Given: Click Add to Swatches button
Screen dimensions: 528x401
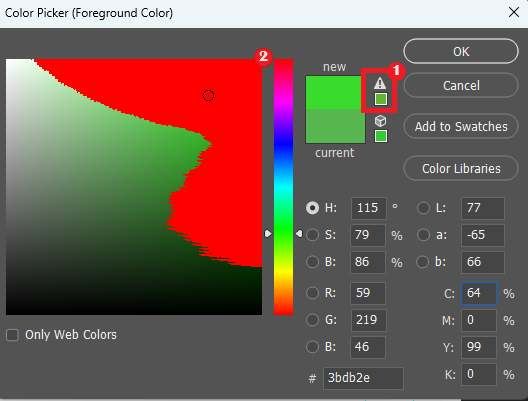Looking at the screenshot, I should coord(461,127).
